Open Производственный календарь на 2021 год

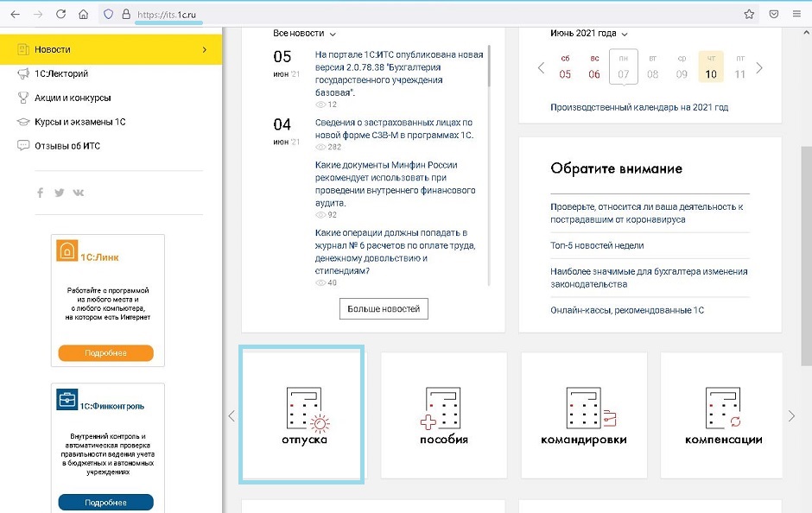point(639,107)
